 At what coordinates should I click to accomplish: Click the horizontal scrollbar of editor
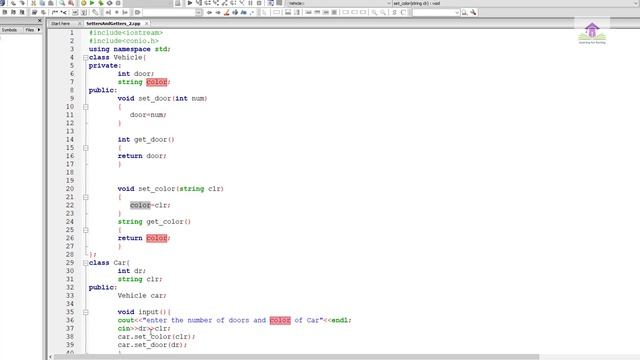[296, 357]
